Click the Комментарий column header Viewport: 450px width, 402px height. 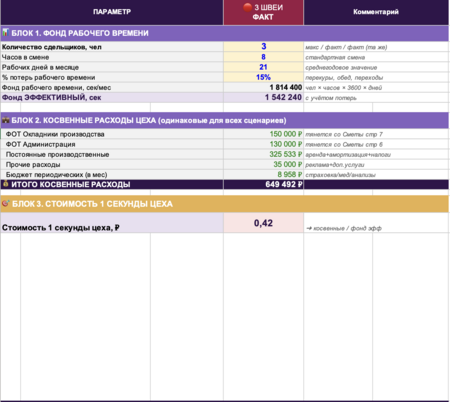coord(376,12)
